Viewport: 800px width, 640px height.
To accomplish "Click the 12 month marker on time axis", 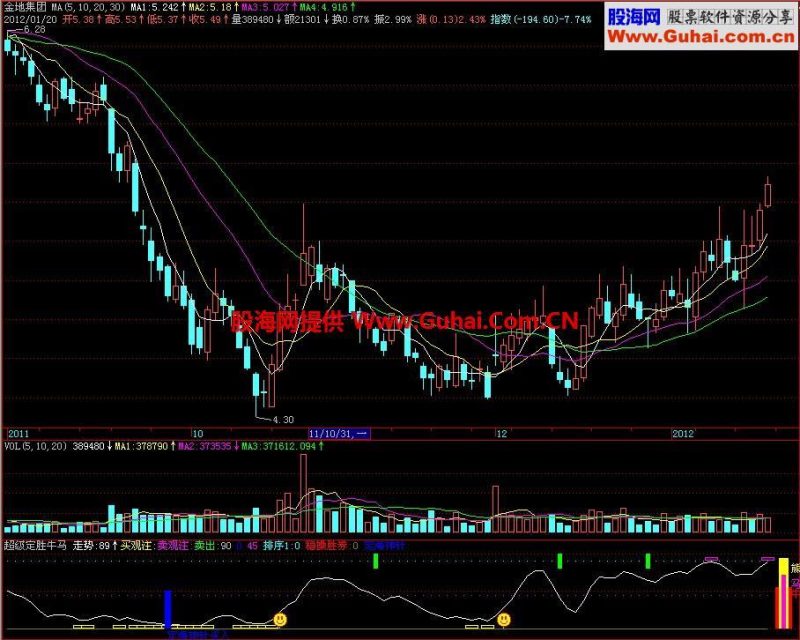I will [x=502, y=434].
